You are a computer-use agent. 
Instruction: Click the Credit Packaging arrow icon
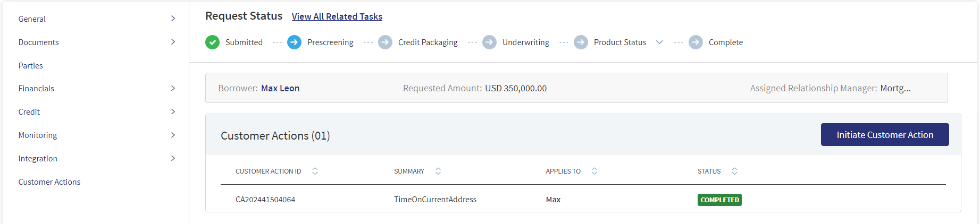pyautogui.click(x=385, y=42)
